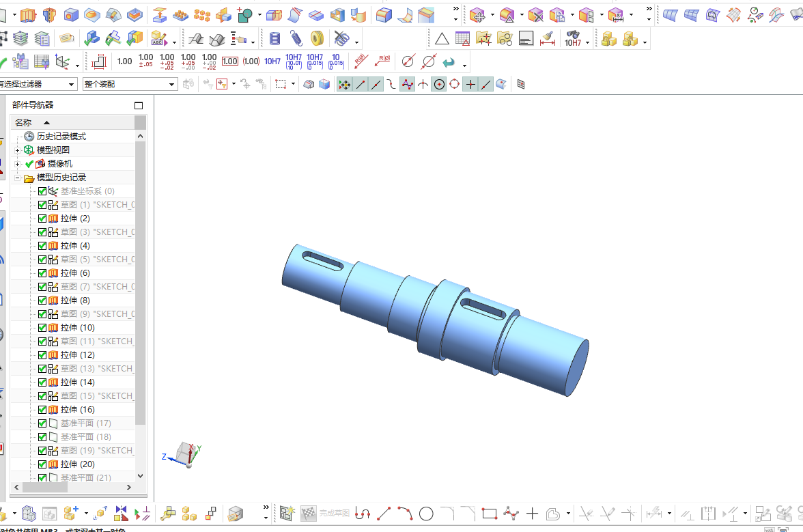Image resolution: width=803 pixels, height=532 pixels.
Task: Click the table with triangle icon
Action: [462, 38]
